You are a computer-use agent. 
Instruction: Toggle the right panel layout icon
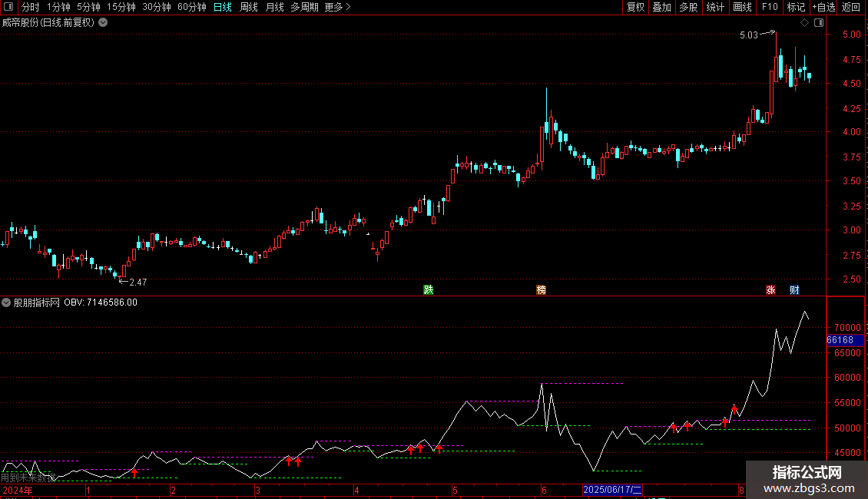[x=819, y=23]
